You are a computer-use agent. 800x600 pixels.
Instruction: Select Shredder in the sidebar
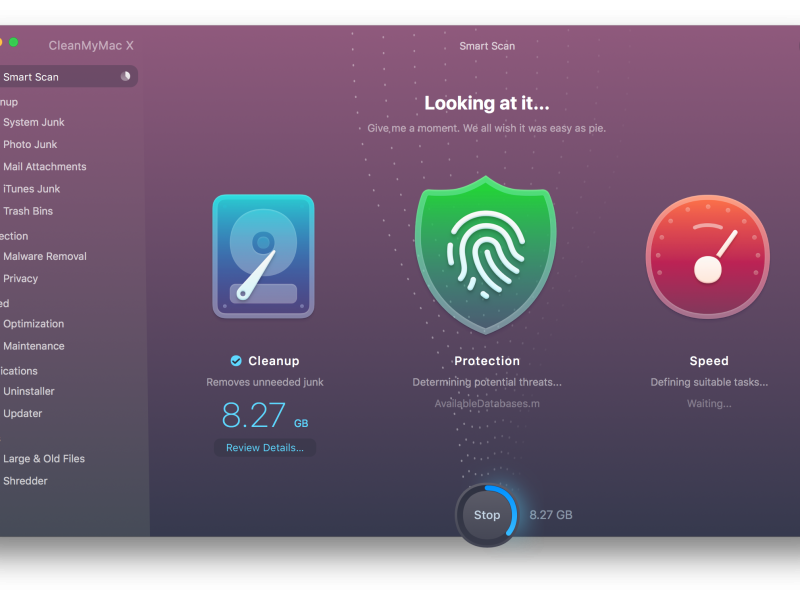pos(25,481)
